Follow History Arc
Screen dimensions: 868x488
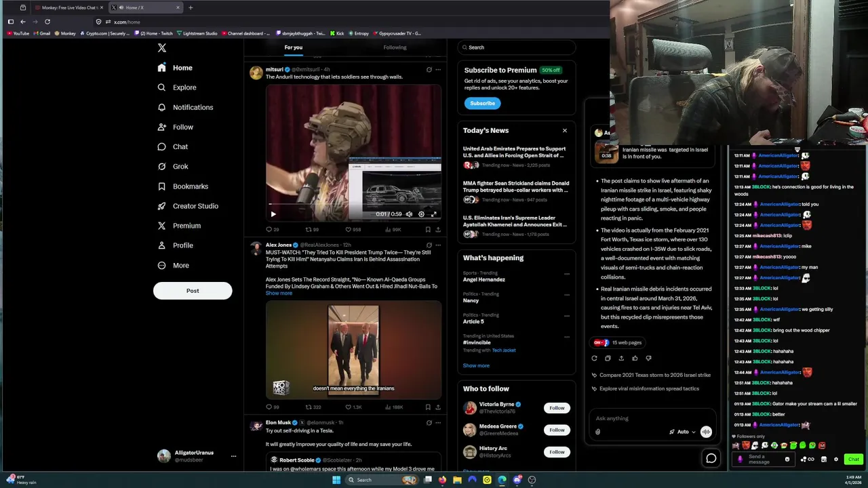(557, 452)
